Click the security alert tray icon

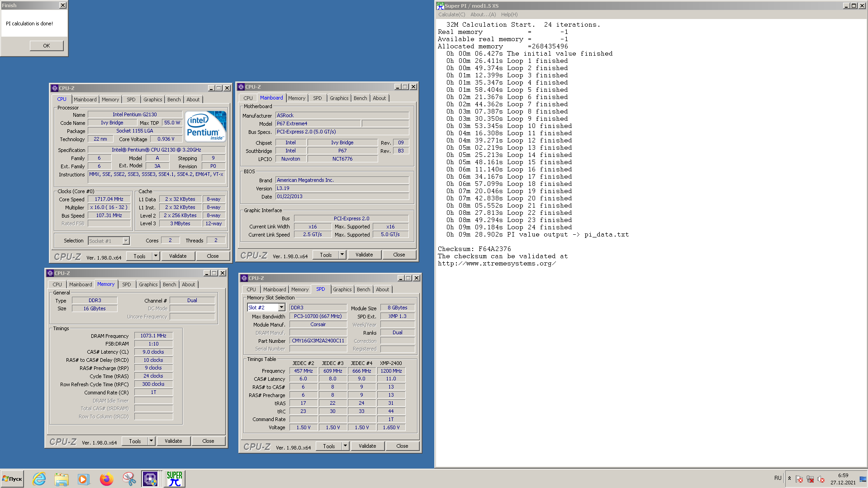click(799, 479)
